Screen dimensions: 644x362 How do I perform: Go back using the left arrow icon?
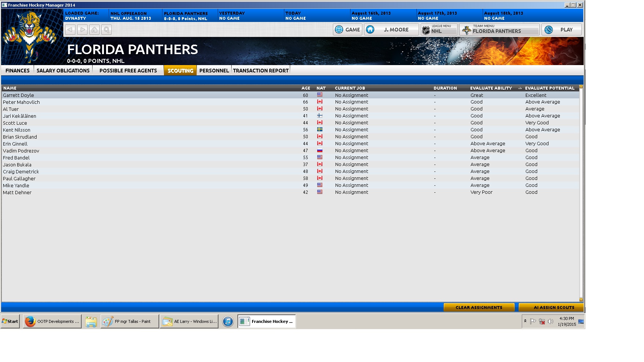point(70,30)
